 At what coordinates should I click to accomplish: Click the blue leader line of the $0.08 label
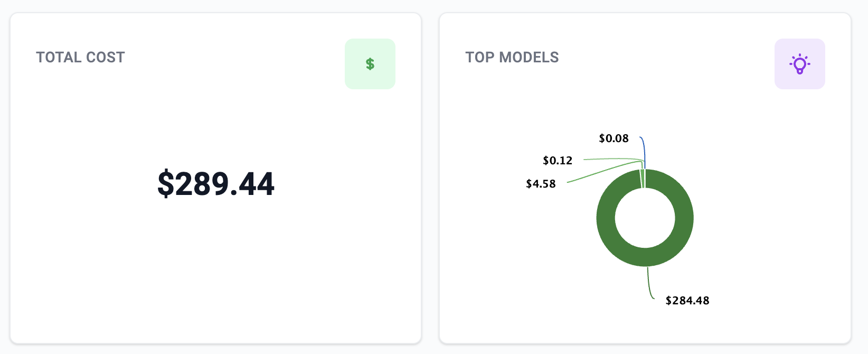644,151
